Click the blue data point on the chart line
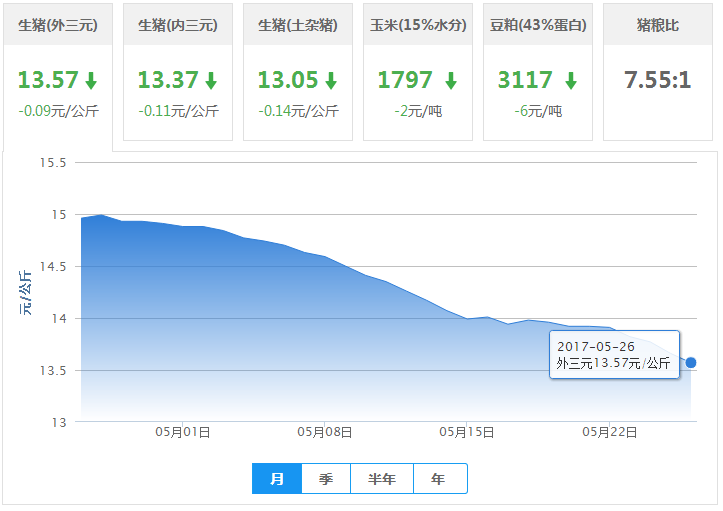723x511 pixels. point(691,362)
